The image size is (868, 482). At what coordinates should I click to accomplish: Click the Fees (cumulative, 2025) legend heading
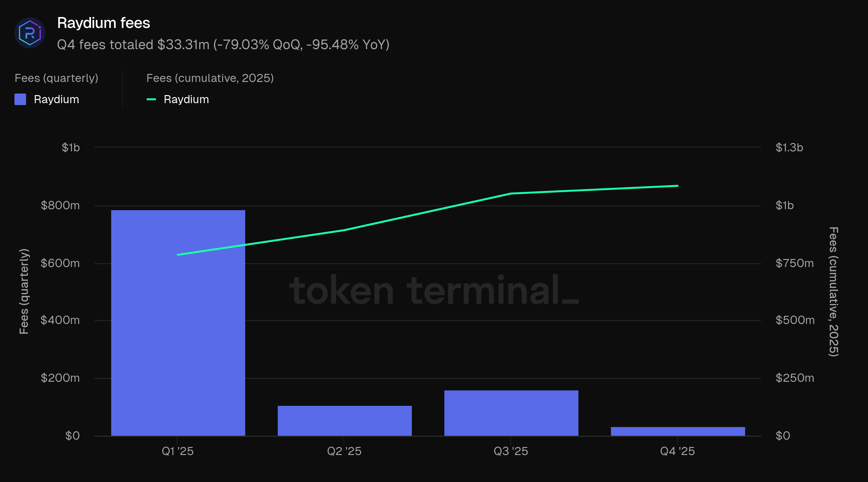point(210,78)
